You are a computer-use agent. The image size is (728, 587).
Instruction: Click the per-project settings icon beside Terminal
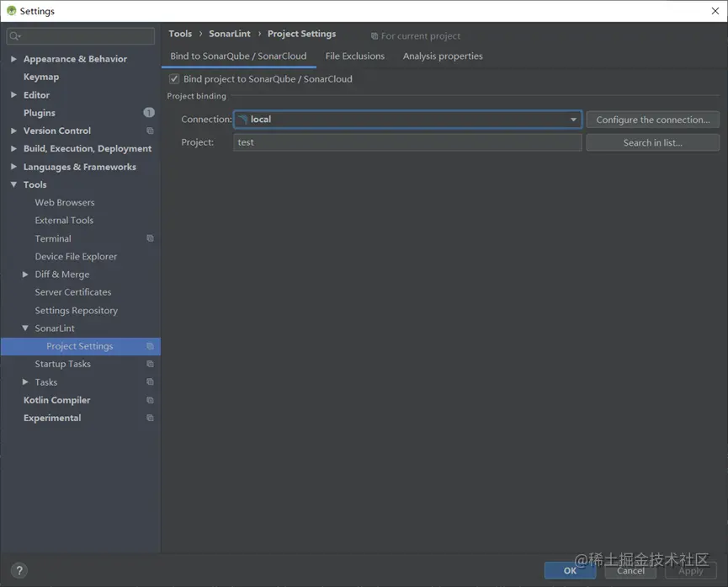(149, 238)
